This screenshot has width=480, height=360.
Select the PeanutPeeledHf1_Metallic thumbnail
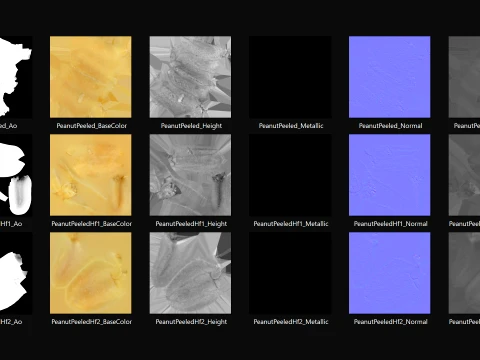point(290,175)
